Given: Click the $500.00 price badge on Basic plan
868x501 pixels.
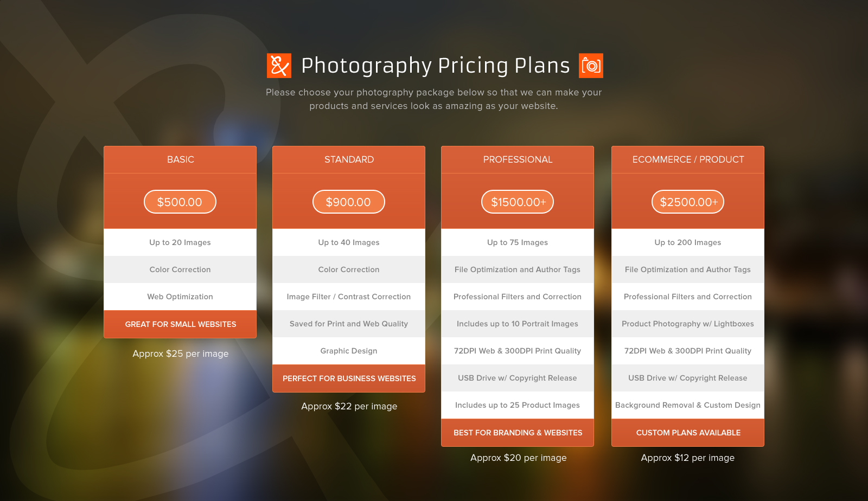Looking at the screenshot, I should (180, 201).
